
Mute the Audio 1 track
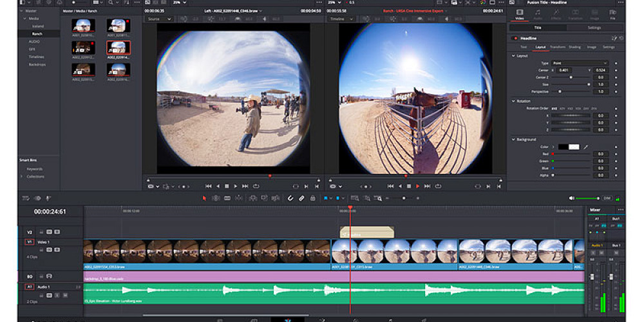pyautogui.click(x=65, y=295)
